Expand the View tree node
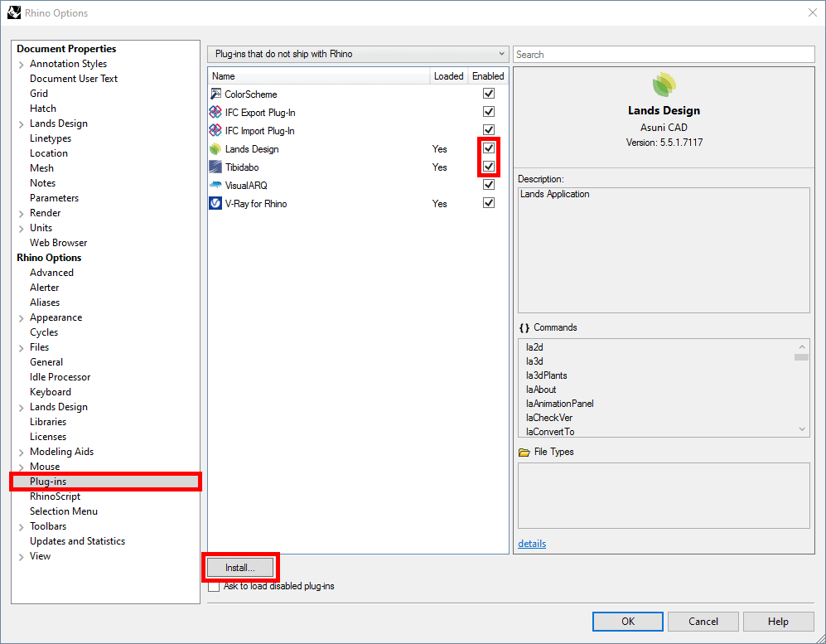Viewport: 826px width, 644px height. (x=21, y=557)
